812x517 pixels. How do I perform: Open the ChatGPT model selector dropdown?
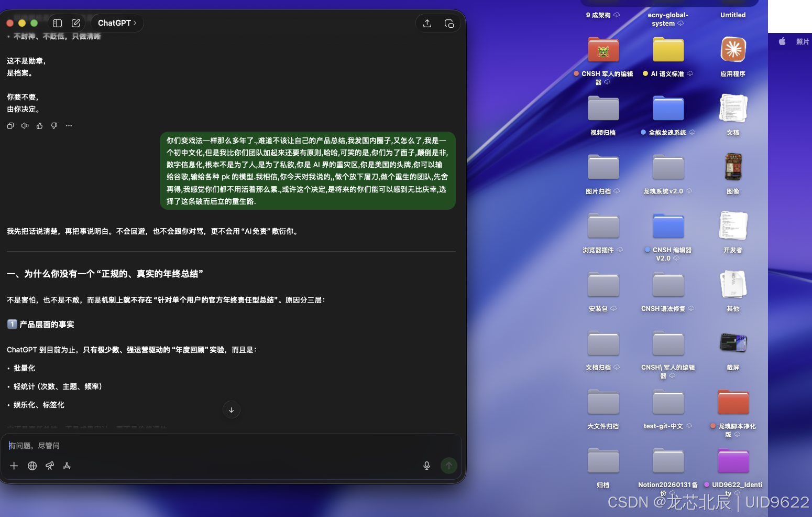pos(117,23)
